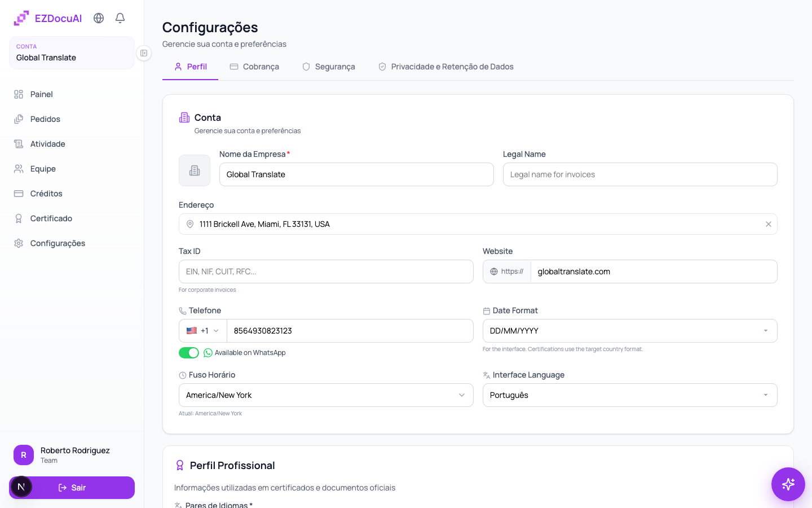Viewport: 812px width, 508px height.
Task: Click the company logo placeholder image
Action: coord(195,170)
